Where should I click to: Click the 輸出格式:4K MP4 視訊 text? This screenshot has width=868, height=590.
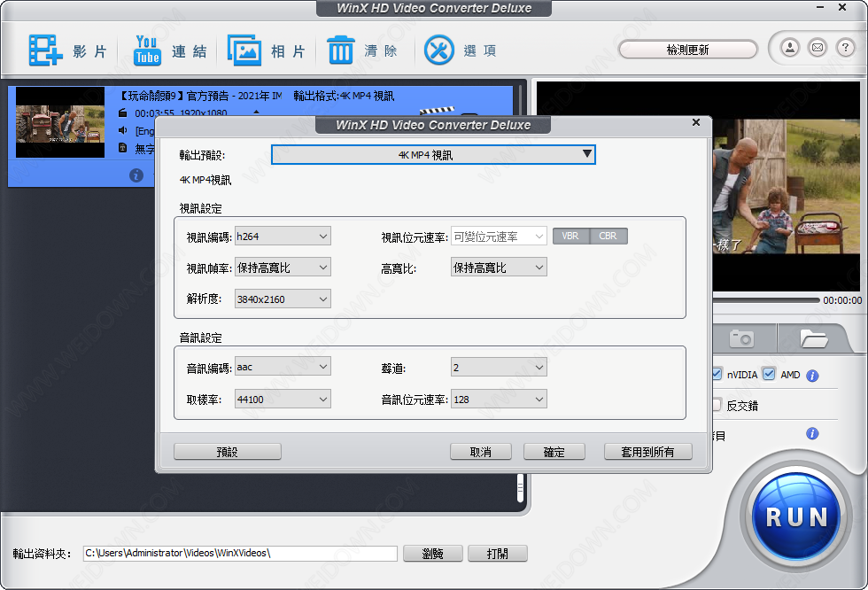coord(344,96)
